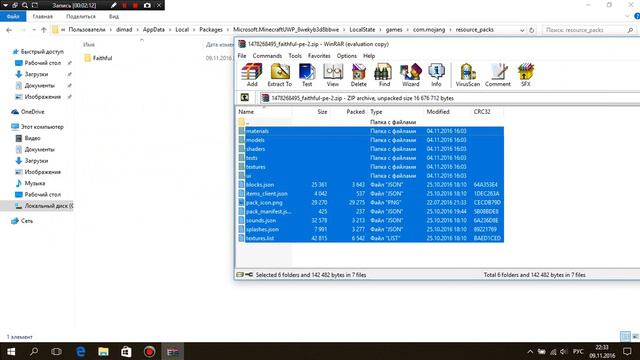The width and height of the screenshot is (640, 360).
Task: Open the Favorites menu
Action: [319, 56]
